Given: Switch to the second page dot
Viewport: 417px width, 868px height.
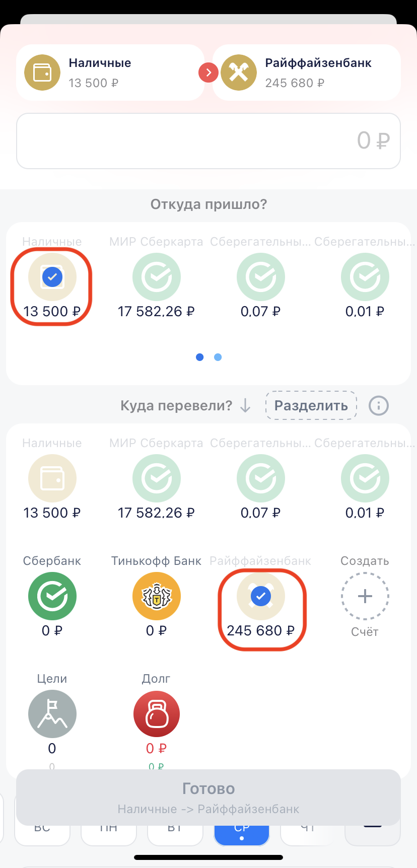Looking at the screenshot, I should tap(218, 357).
